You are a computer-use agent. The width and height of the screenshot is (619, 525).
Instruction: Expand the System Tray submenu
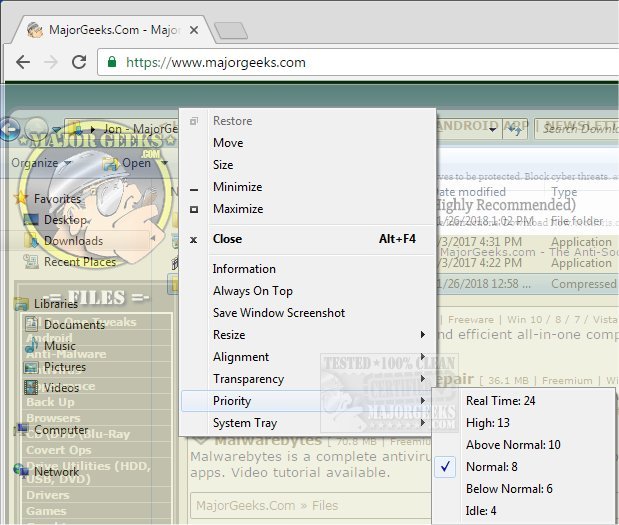[308, 423]
